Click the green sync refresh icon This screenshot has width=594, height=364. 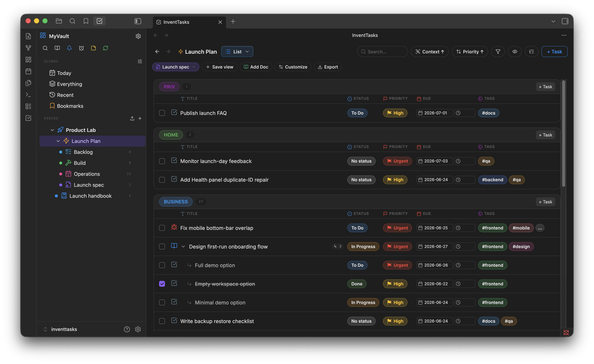pos(105,48)
